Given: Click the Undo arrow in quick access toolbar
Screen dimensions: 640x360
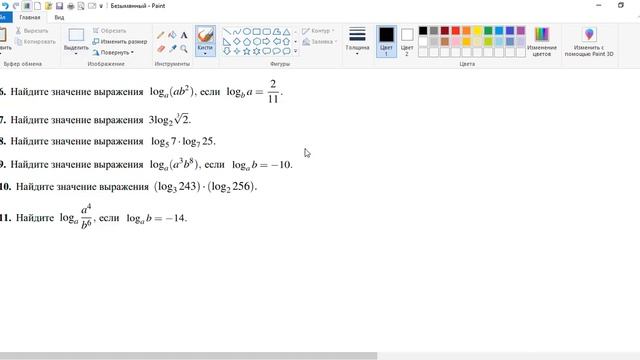Looking at the screenshot, I should pos(5,6).
